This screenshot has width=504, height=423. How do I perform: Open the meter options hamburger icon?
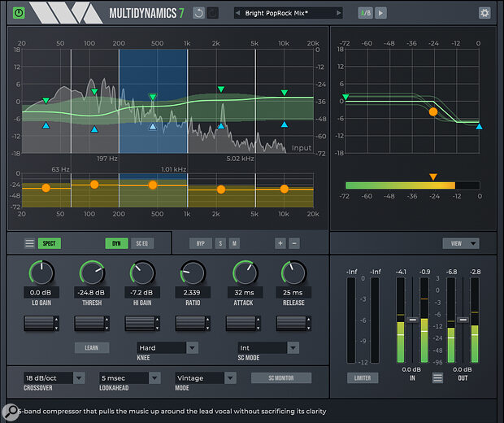pyautogui.click(x=437, y=378)
